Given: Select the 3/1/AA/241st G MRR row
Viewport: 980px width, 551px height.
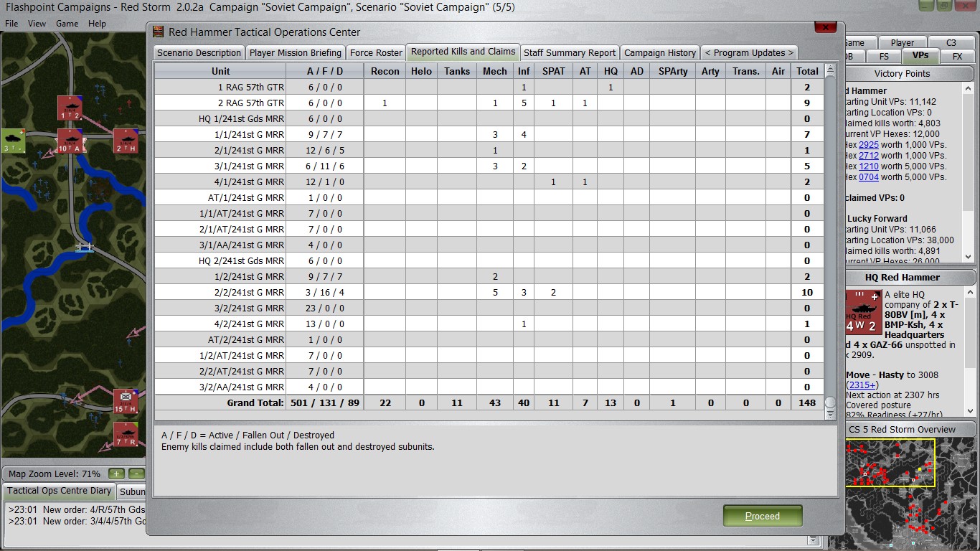Looking at the screenshot, I should click(x=489, y=245).
